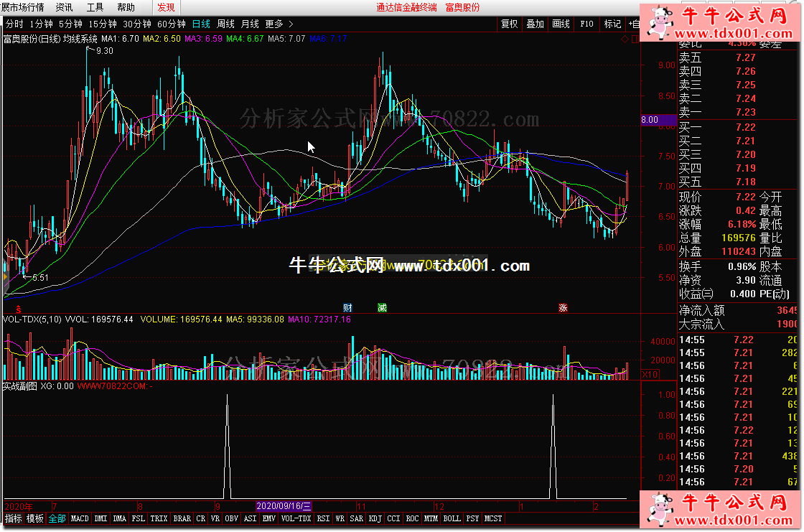Click the green 减 event marker
804x532 pixels.
[382, 308]
